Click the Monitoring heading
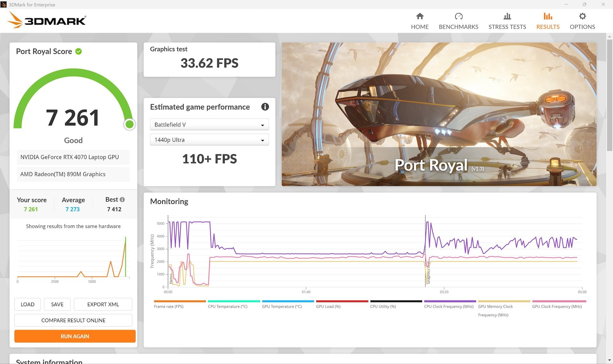613x364 pixels. point(169,201)
